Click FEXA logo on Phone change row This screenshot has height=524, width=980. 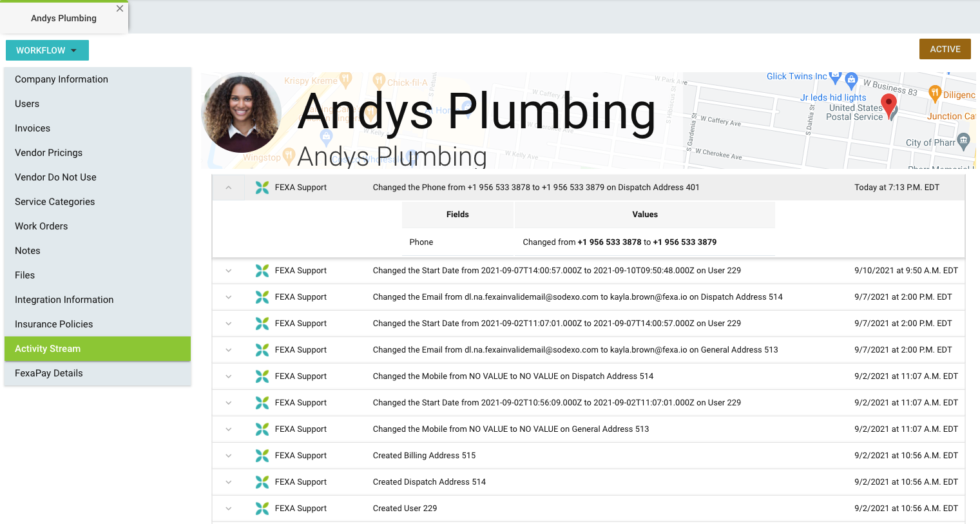[x=262, y=188]
